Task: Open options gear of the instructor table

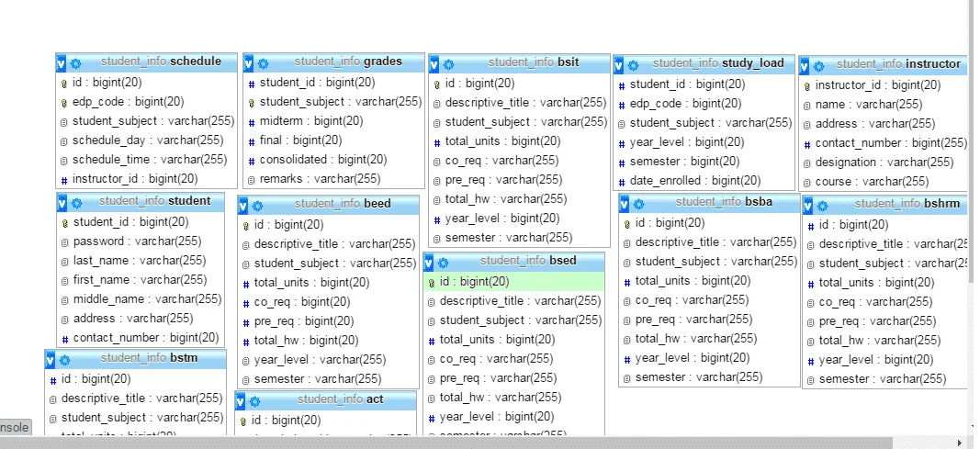Action: coord(818,65)
